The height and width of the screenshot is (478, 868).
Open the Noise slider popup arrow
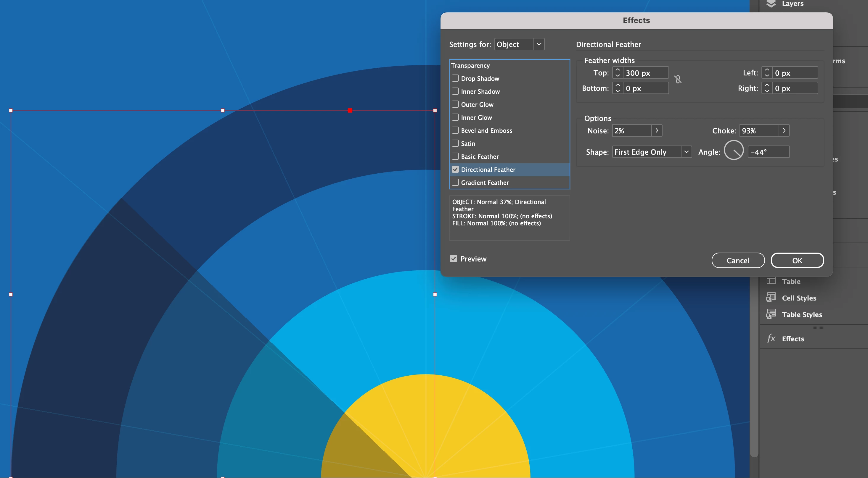[657, 131]
